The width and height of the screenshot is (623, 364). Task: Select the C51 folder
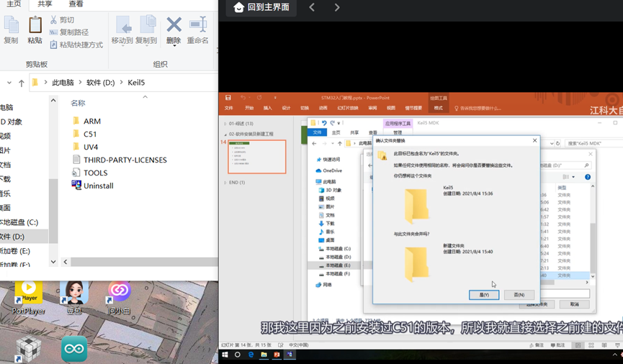(85, 135)
